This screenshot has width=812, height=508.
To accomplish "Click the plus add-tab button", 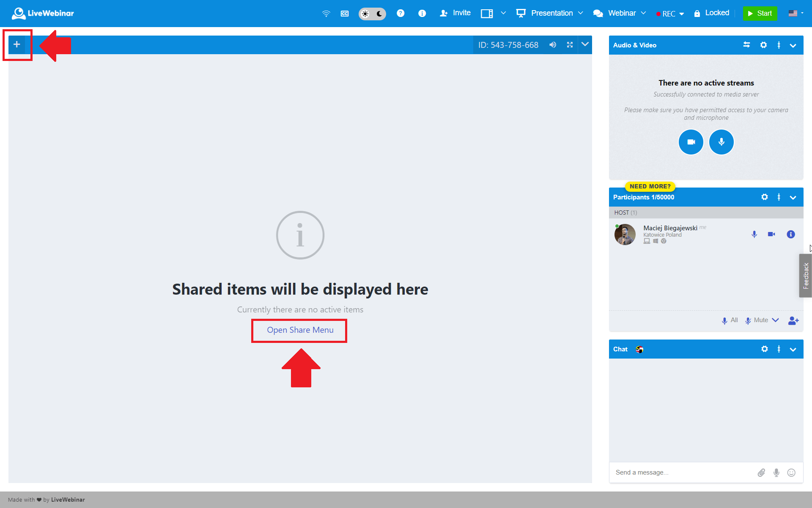I will click(17, 44).
